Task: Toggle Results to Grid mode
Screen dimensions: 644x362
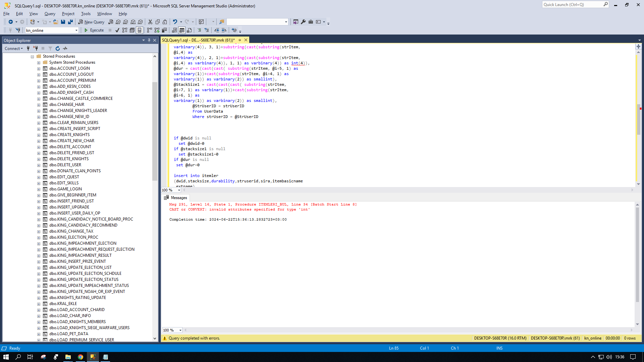Action: click(182, 30)
